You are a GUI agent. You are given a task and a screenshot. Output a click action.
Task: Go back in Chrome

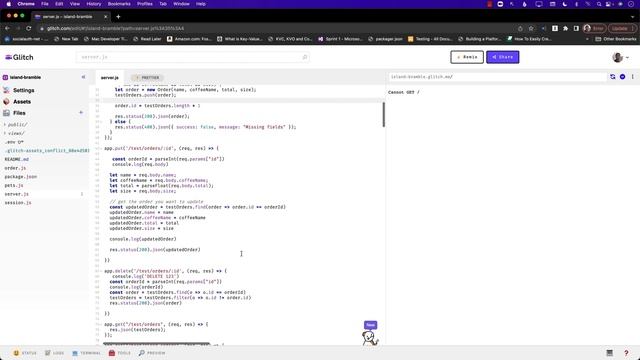[7, 28]
